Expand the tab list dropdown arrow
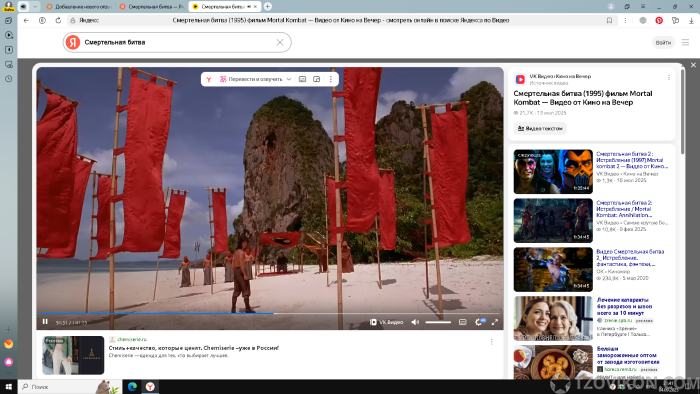The height and width of the screenshot is (394, 700). (x=35, y=7)
